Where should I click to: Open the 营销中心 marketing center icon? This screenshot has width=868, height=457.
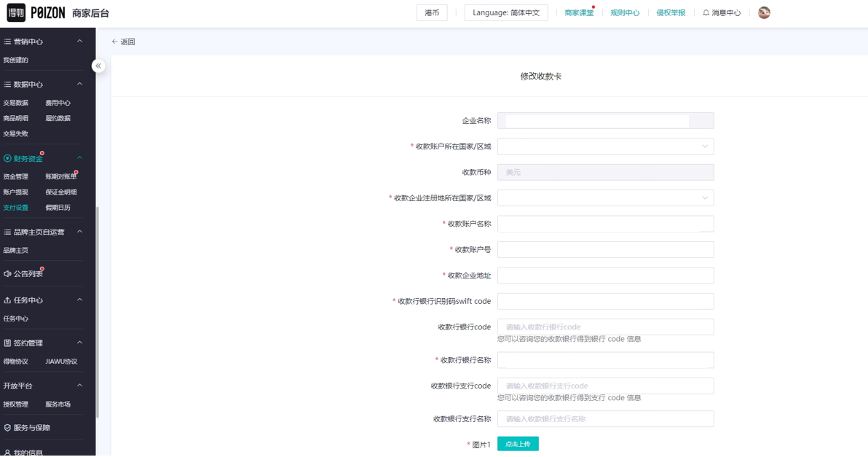coord(6,41)
